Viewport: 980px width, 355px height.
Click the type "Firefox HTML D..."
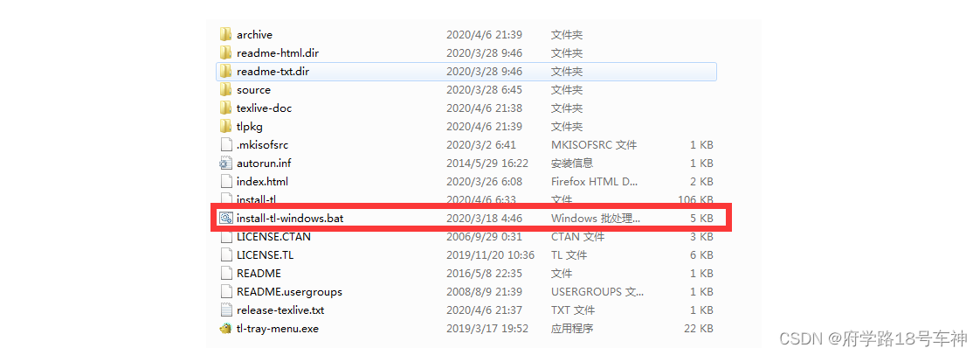[x=596, y=182]
